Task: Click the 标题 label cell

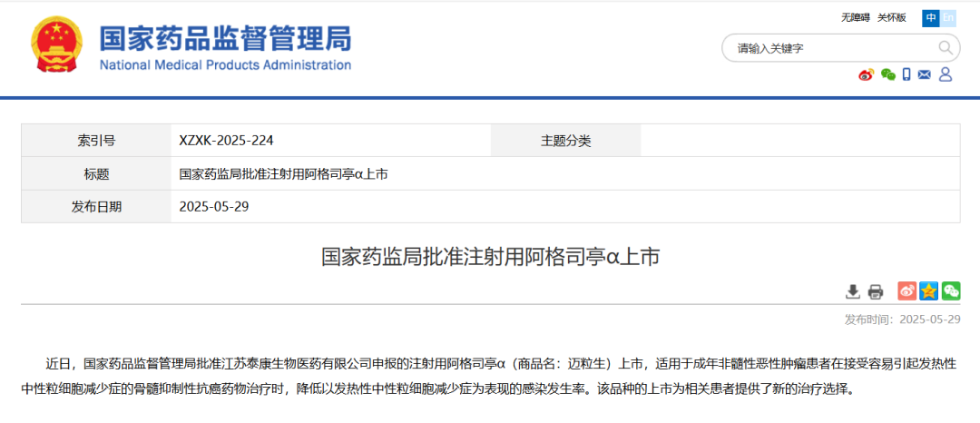Action: [x=96, y=173]
